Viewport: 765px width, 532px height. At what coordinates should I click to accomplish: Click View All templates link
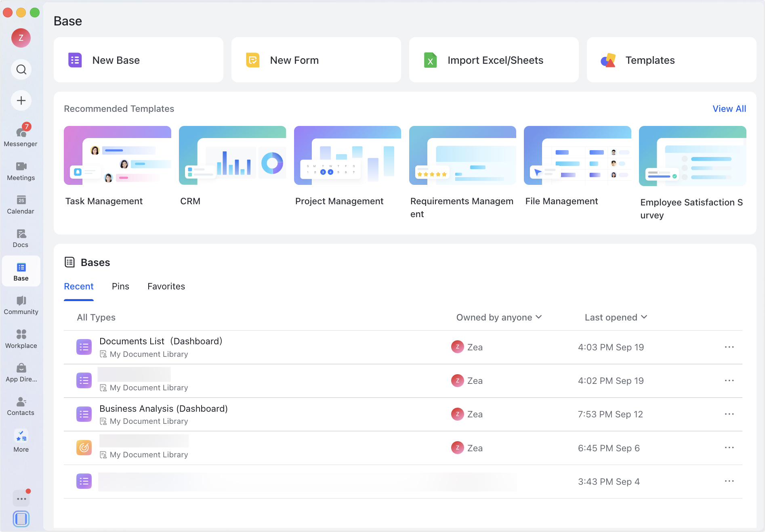pos(729,109)
